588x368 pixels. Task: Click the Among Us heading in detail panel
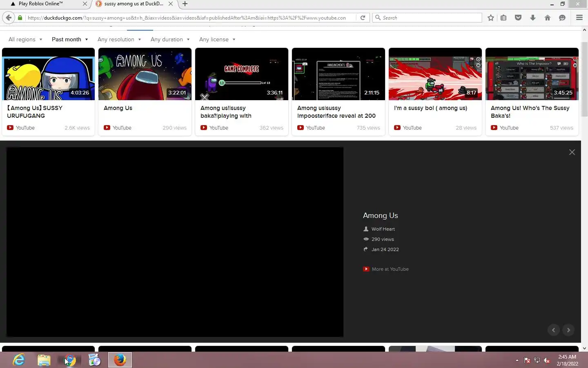(381, 215)
